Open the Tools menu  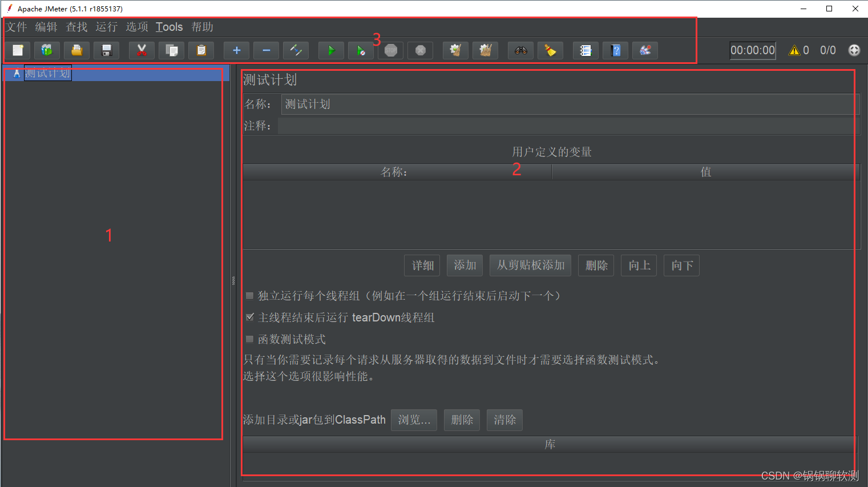169,26
